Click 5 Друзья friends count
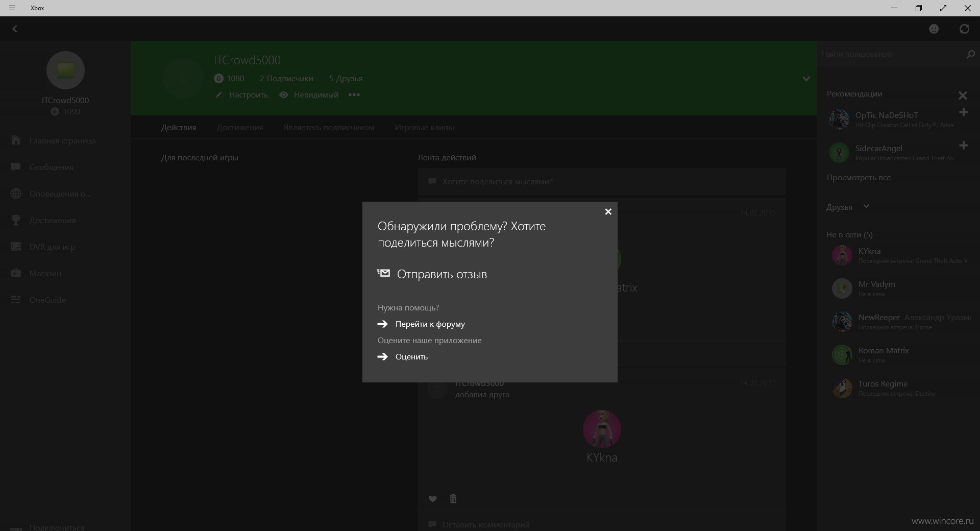The height and width of the screenshot is (531, 980). 346,79
